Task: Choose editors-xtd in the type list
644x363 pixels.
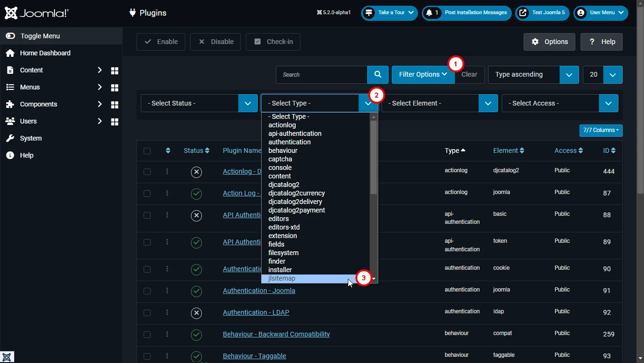Action: (x=315, y=227)
